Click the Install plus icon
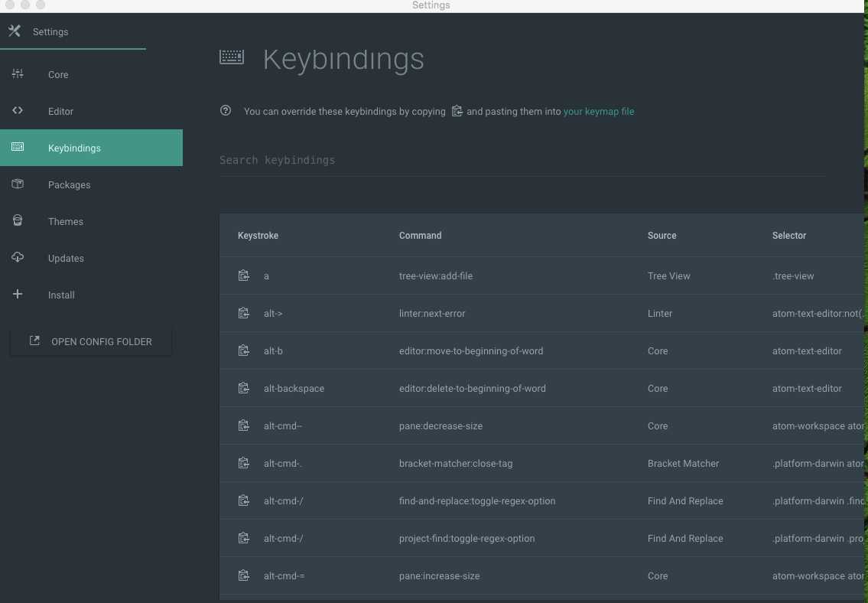Image resolution: width=868 pixels, height=603 pixels. click(x=18, y=294)
